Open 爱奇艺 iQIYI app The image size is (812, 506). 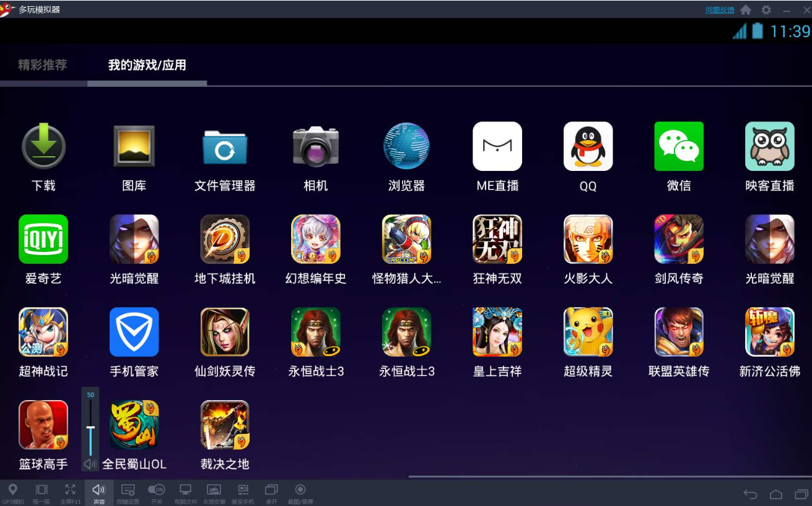[x=43, y=239]
